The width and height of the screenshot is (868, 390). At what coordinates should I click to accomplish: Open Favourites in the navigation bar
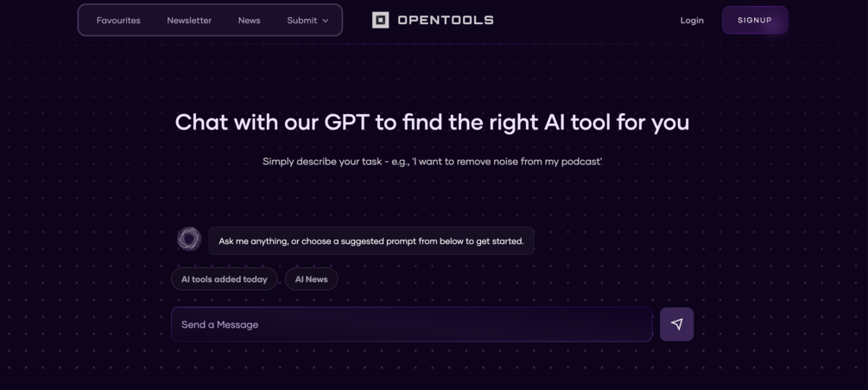[x=118, y=21]
